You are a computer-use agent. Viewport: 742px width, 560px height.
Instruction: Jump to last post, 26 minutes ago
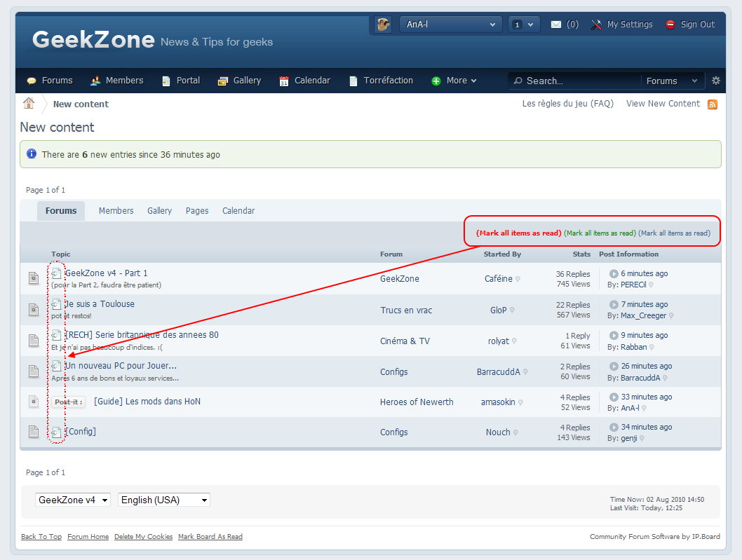[614, 366]
